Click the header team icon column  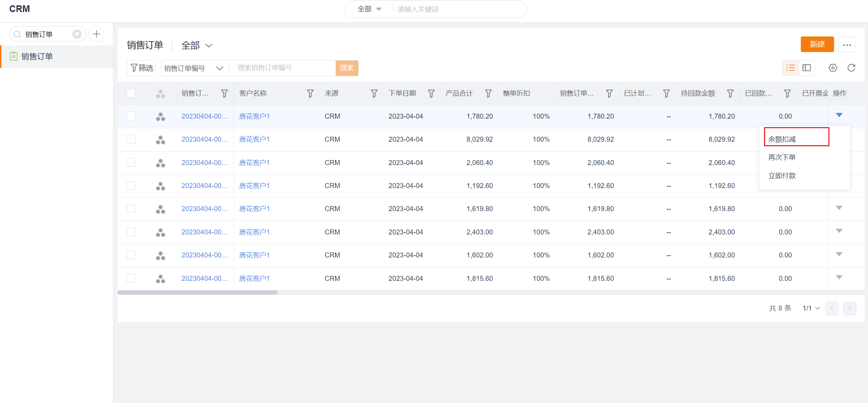[161, 94]
